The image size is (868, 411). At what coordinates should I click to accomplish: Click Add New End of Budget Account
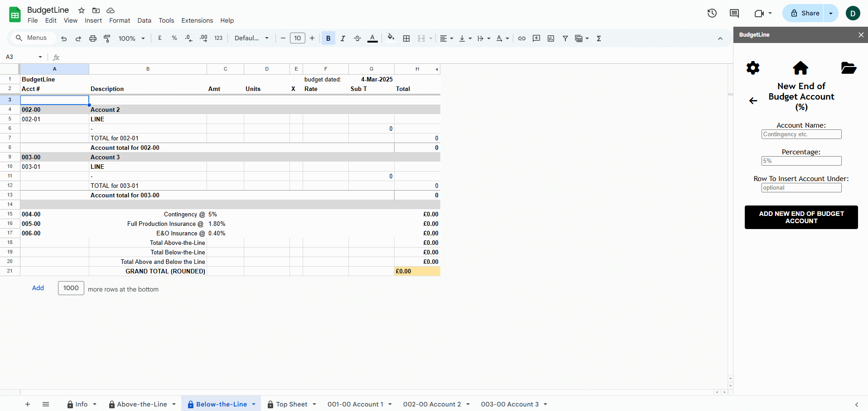point(801,217)
